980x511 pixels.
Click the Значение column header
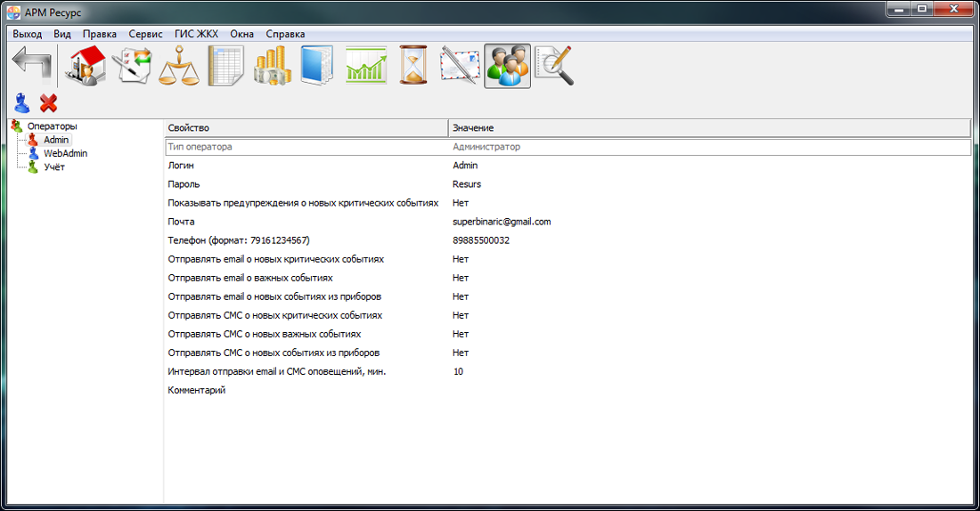point(708,128)
